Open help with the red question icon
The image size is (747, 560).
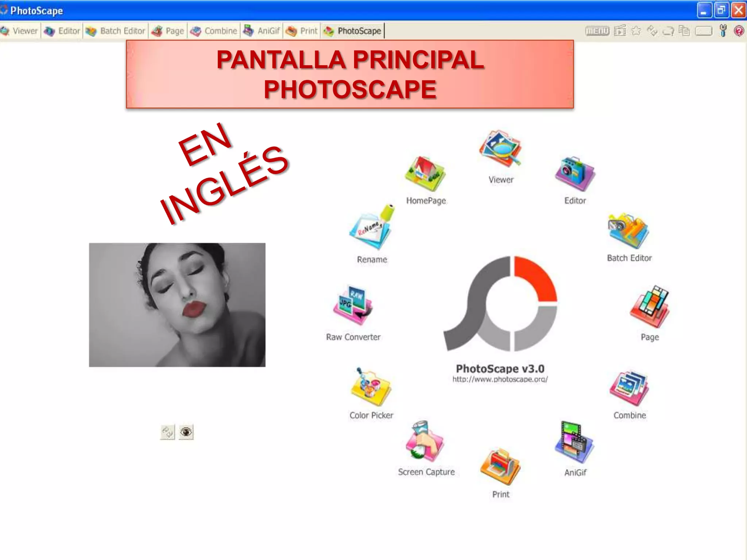[x=739, y=31]
